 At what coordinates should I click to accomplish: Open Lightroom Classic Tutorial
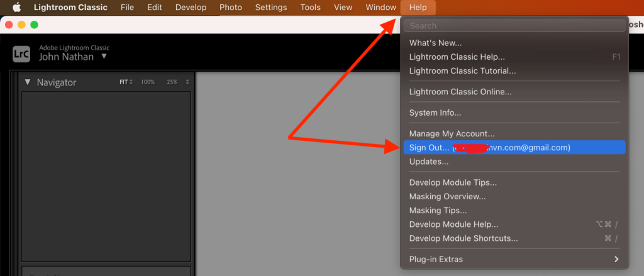point(462,71)
